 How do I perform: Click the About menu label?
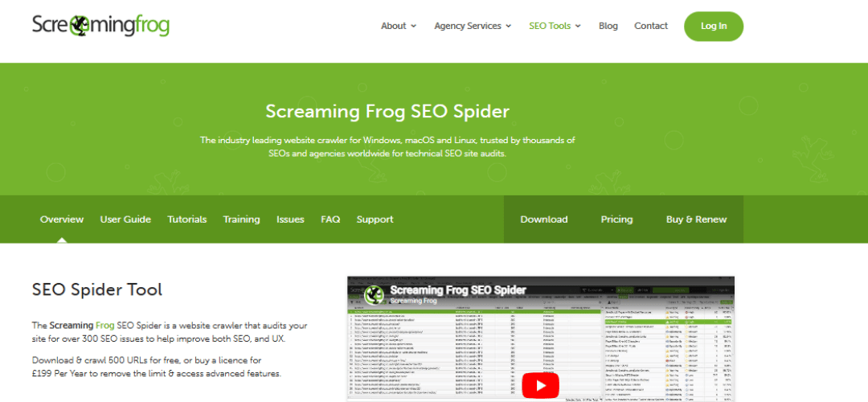click(x=394, y=26)
